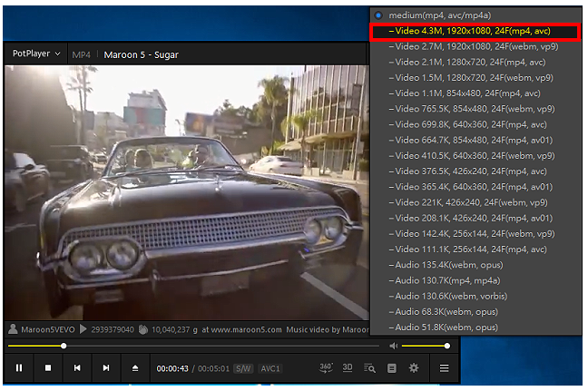Click the volume slider handle

447,346
